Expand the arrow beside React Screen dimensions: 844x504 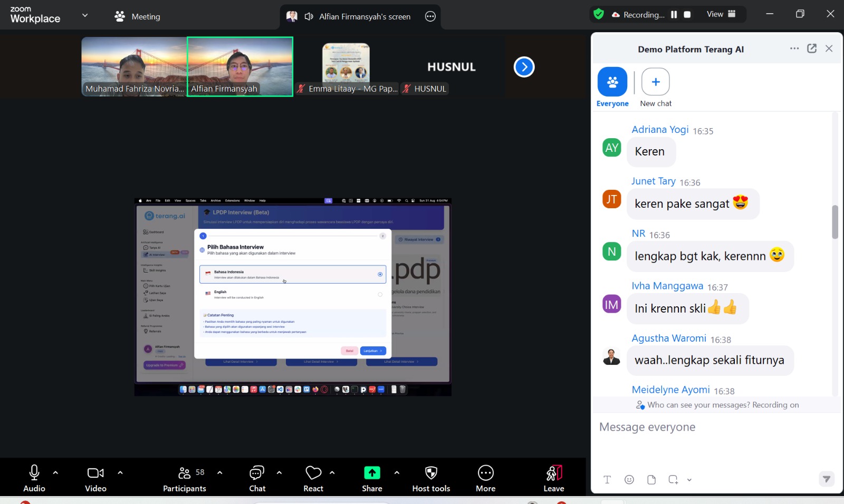(332, 473)
